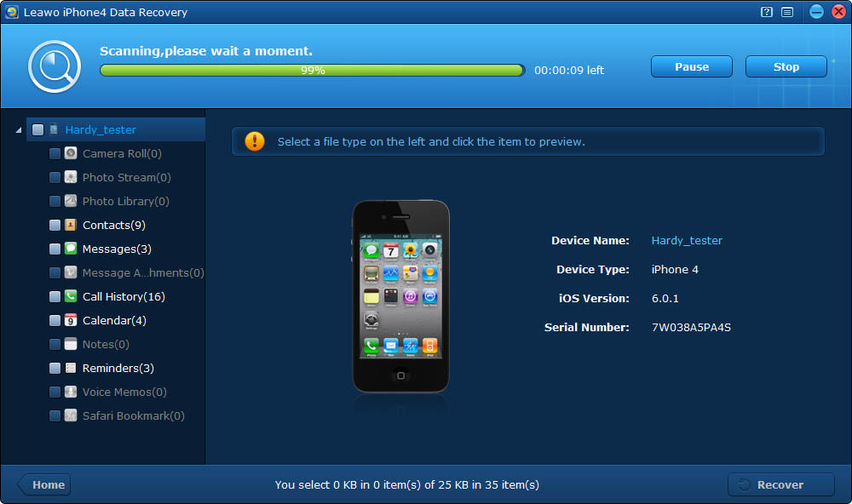Open the Calendar(4) category

[x=114, y=320]
